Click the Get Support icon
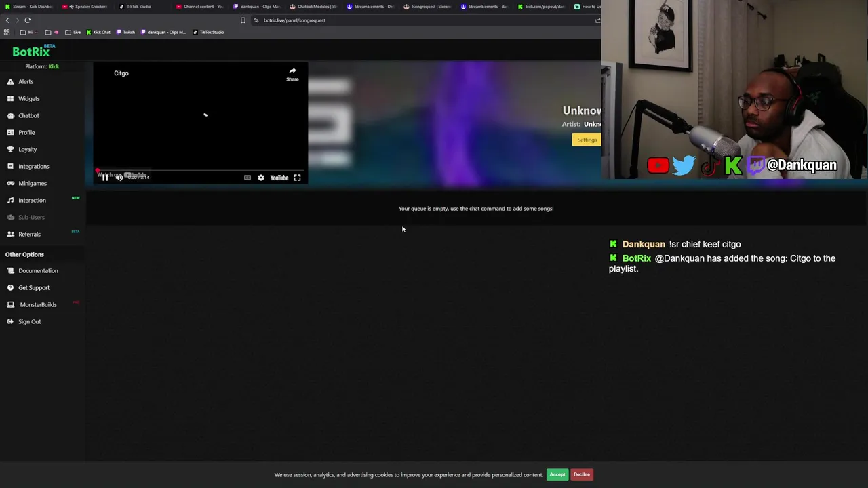The height and width of the screenshot is (488, 868). pos(10,287)
